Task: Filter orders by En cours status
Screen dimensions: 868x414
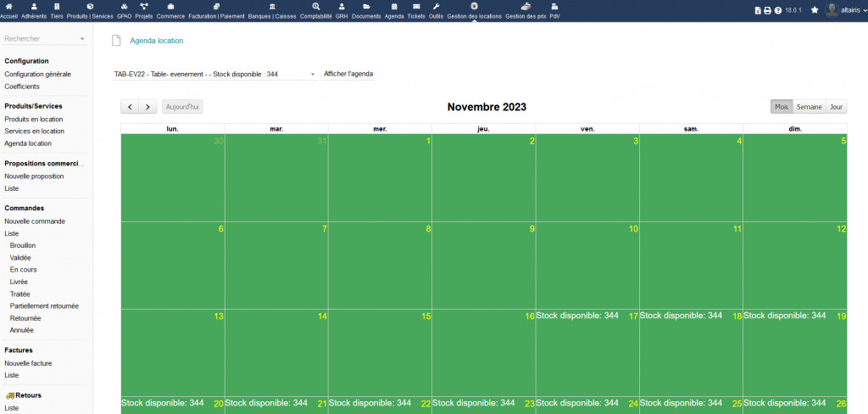Action: (x=23, y=270)
